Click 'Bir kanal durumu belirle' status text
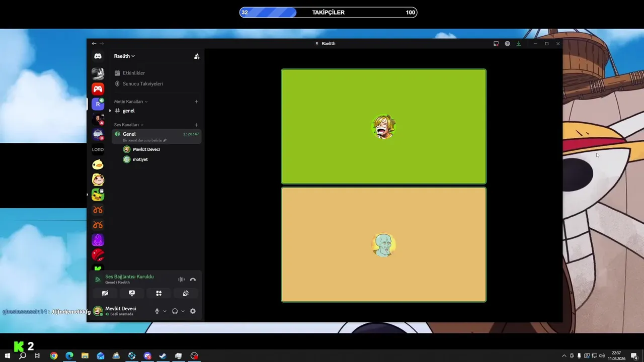Image resolution: width=644 pixels, height=362 pixels. (x=142, y=140)
